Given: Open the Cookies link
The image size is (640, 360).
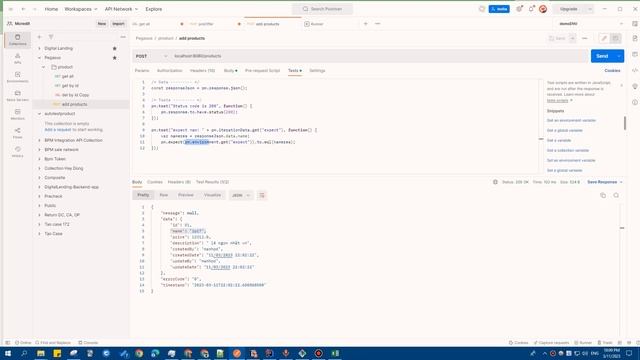Looking at the screenshot, I should (612, 71).
